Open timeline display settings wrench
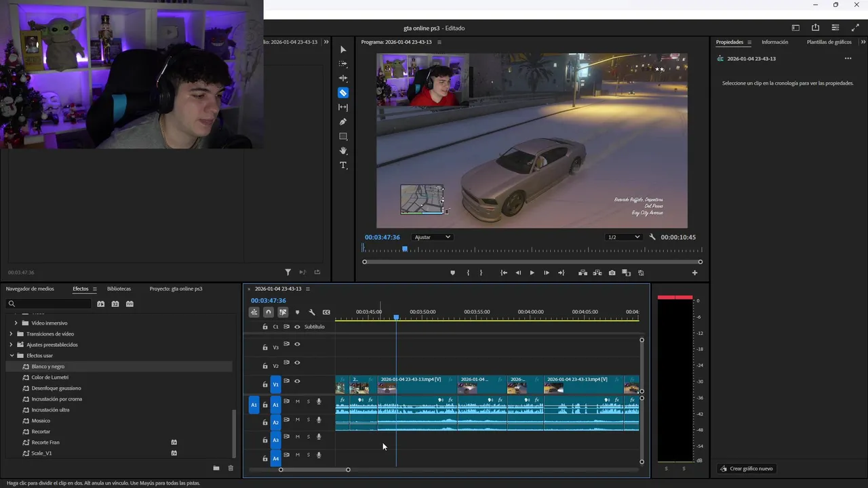This screenshot has height=488, width=868. [312, 312]
